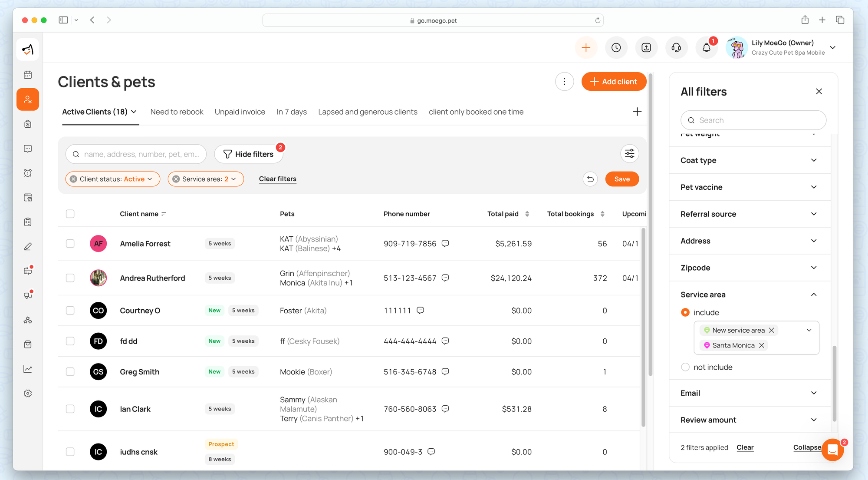The height and width of the screenshot is (480, 868).
Task: Collapse the Service area filter section
Action: coord(813,295)
